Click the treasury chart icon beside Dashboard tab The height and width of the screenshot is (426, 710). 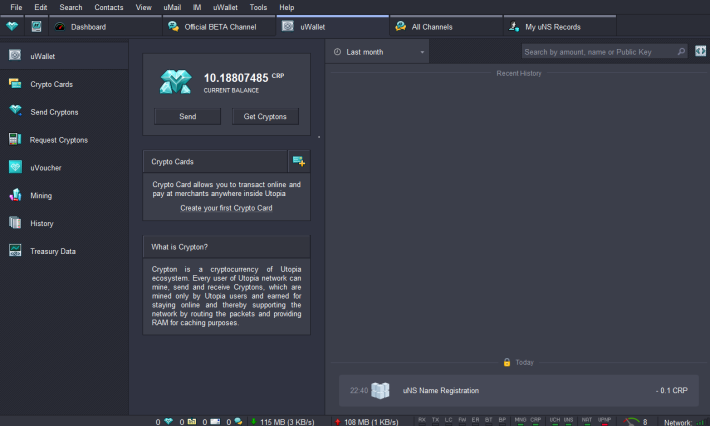click(36, 26)
